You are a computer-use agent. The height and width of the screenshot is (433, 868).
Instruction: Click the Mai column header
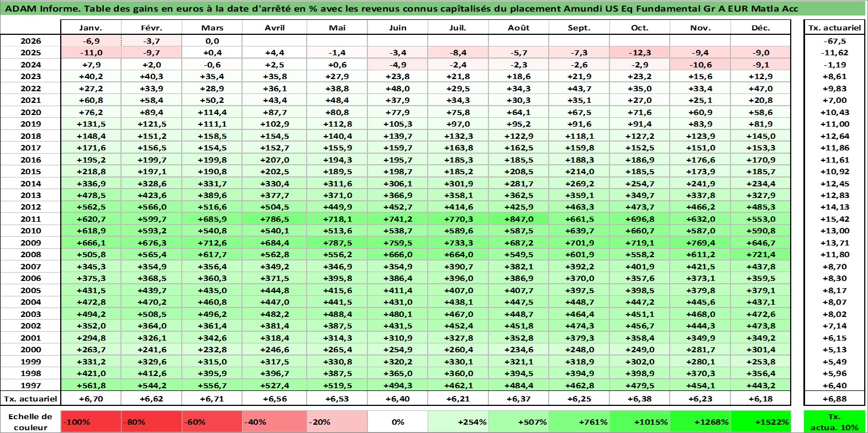coord(337,28)
